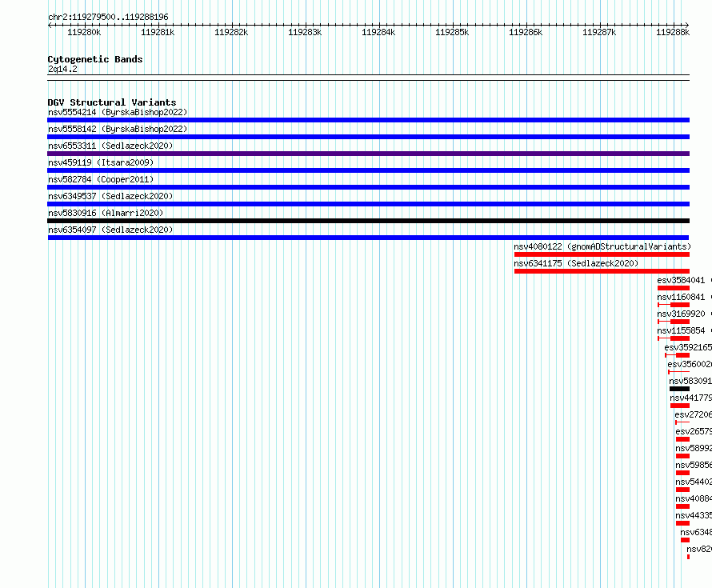The image size is (712, 588).
Task: Select the 119285k ruler tick label
Action: tap(452, 32)
